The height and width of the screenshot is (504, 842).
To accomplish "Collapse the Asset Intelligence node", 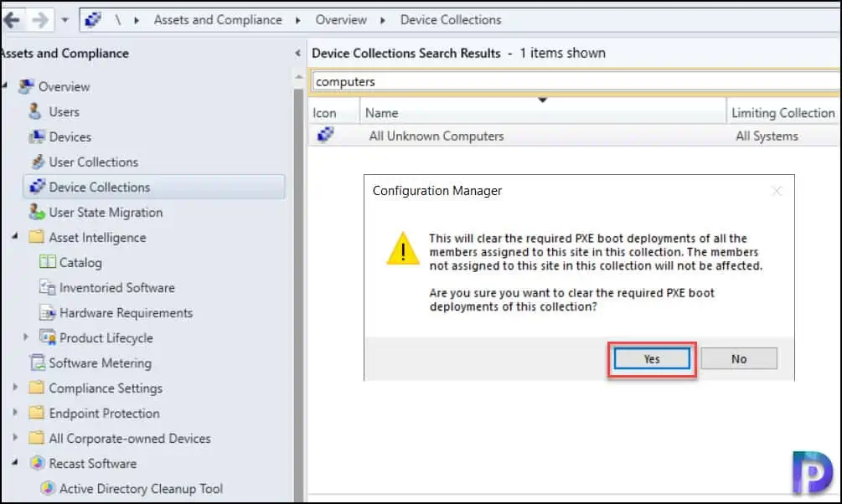I will point(15,236).
